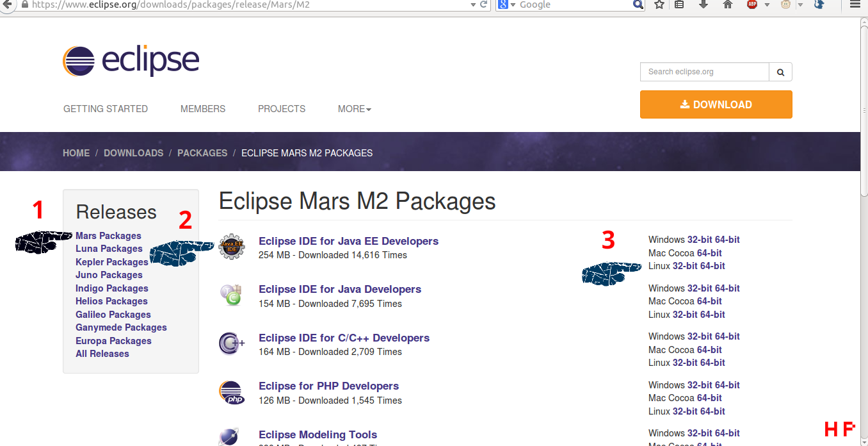The image size is (868, 446).
Task: Open Luna Packages release link
Action: (109, 249)
